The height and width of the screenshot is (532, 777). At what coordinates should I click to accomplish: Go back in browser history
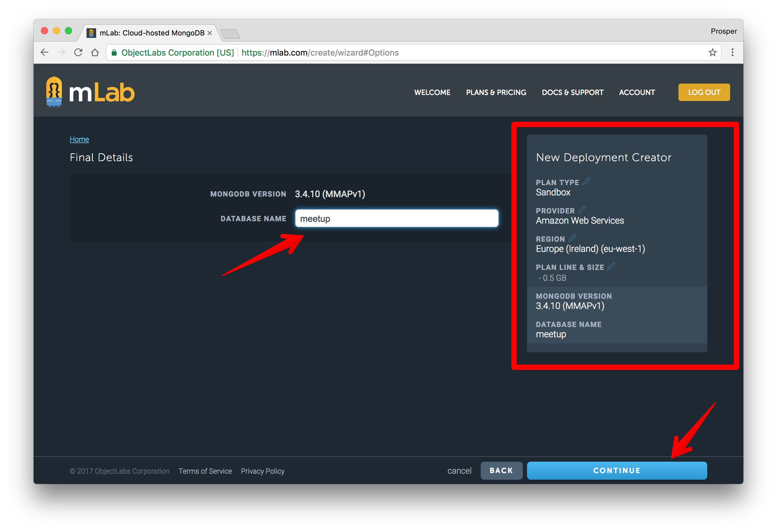tap(44, 53)
